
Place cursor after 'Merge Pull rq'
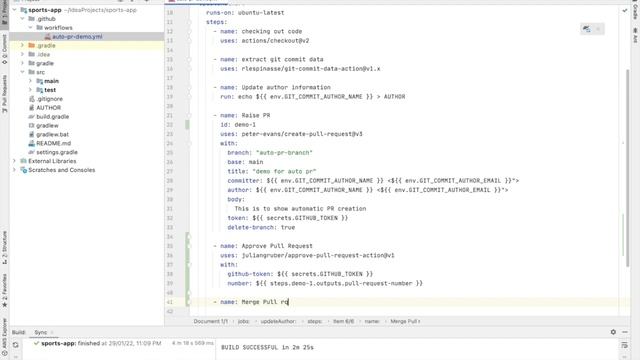click(288, 302)
